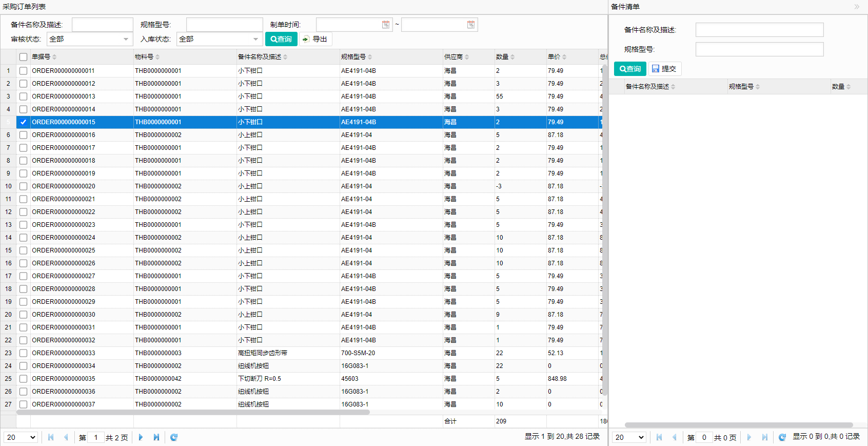Click the 采购订单列表 panel title

[x=24, y=7]
